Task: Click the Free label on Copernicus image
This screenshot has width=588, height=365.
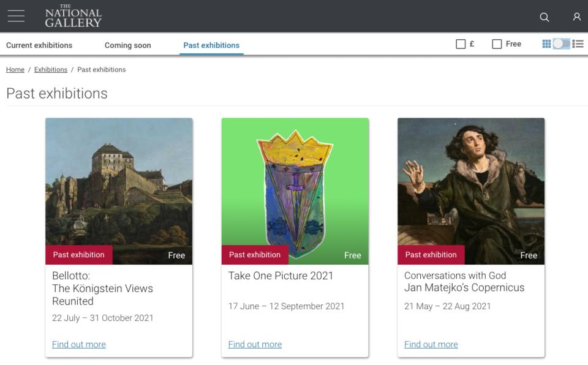Action: (529, 255)
